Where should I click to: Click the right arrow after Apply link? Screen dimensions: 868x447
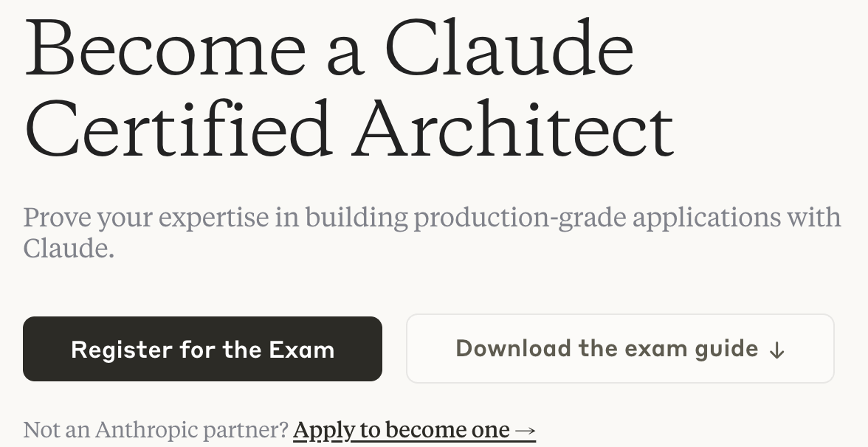click(526, 430)
